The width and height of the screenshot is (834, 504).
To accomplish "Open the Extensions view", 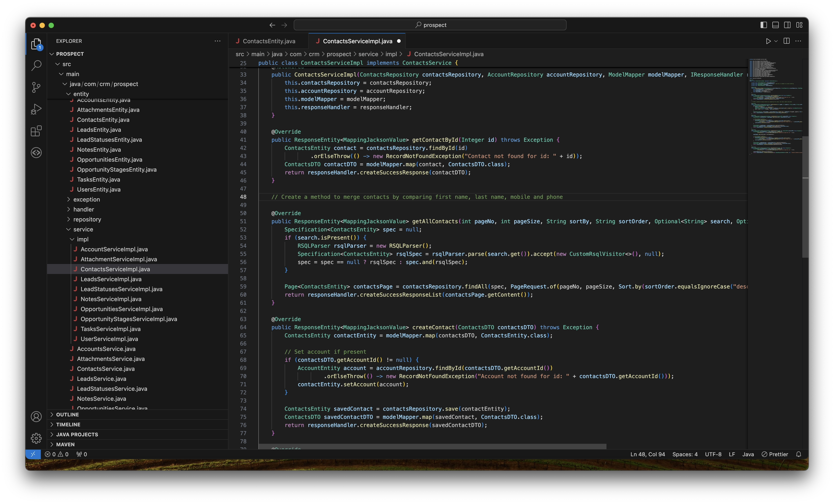I will click(x=36, y=131).
